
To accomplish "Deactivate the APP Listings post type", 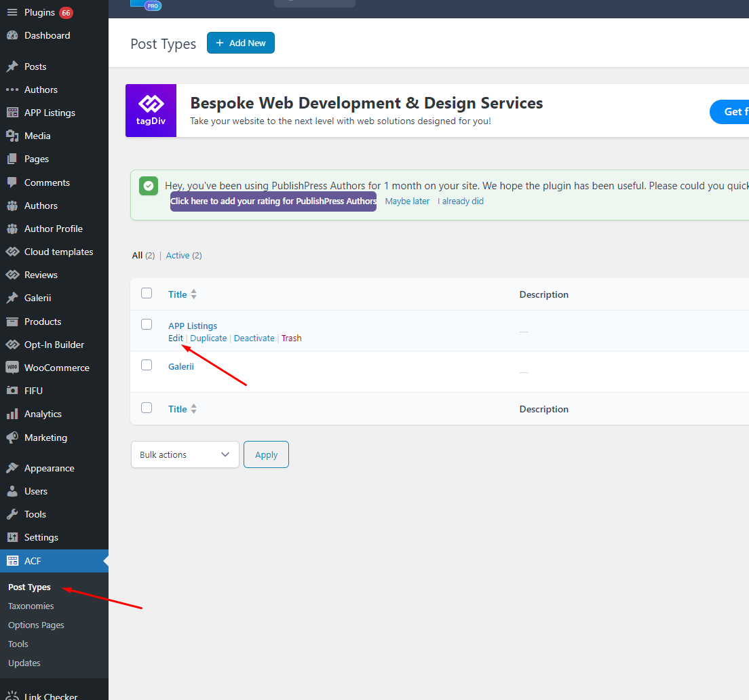I will point(254,338).
